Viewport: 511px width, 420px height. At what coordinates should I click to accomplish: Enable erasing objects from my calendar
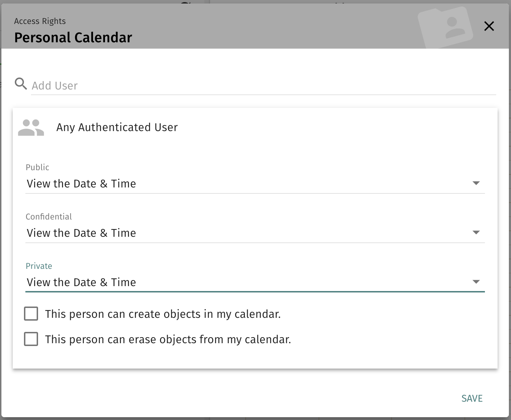tap(31, 339)
